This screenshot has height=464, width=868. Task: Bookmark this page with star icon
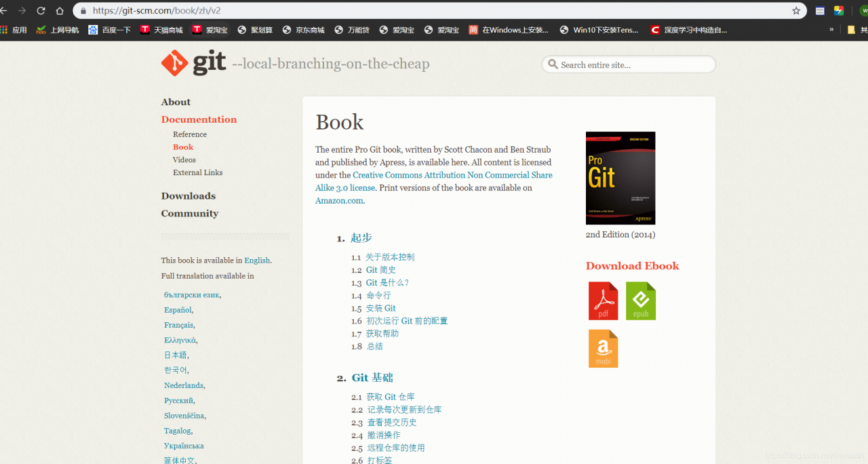(796, 11)
